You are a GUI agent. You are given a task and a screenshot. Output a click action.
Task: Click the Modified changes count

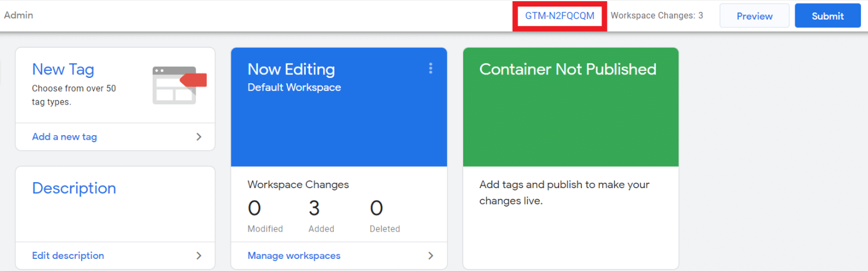click(x=255, y=209)
